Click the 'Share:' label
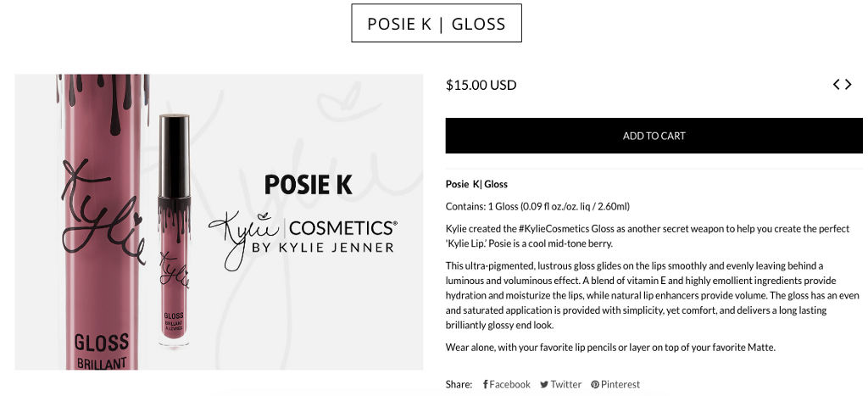The image size is (868, 396). pyautogui.click(x=459, y=384)
